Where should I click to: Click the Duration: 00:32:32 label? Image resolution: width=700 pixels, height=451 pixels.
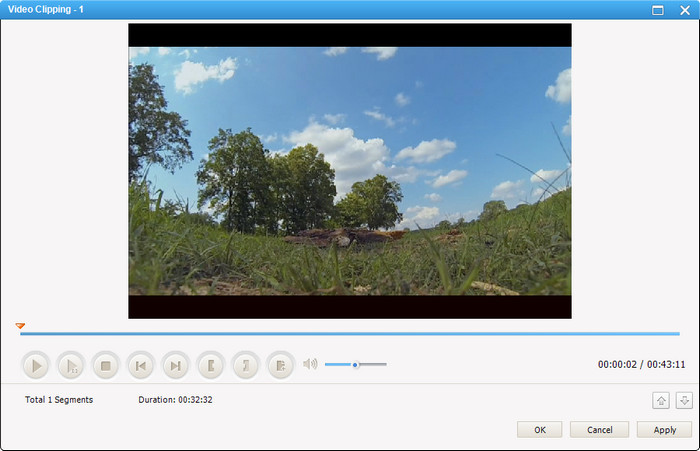click(x=175, y=400)
